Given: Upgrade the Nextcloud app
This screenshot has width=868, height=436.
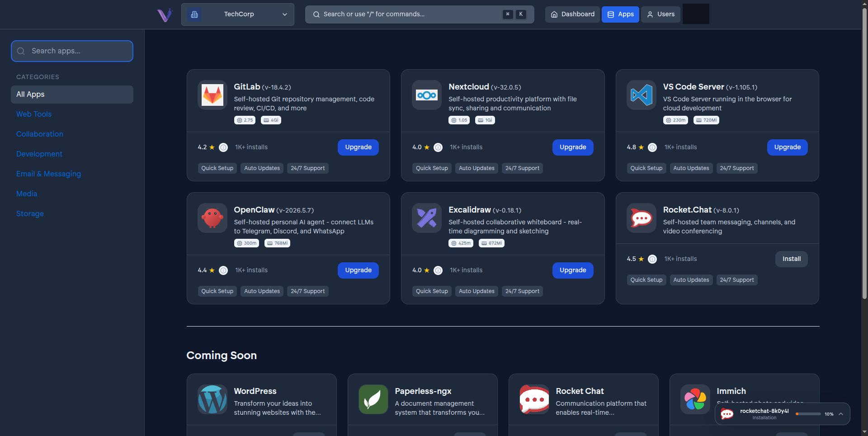Looking at the screenshot, I should tap(573, 147).
